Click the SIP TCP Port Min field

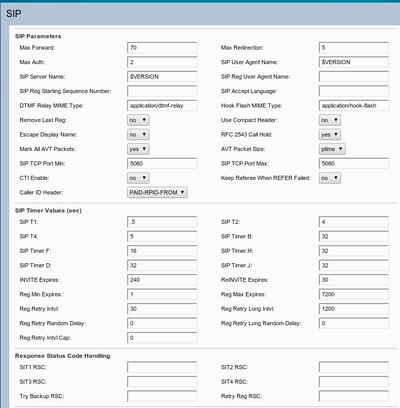coord(162,163)
